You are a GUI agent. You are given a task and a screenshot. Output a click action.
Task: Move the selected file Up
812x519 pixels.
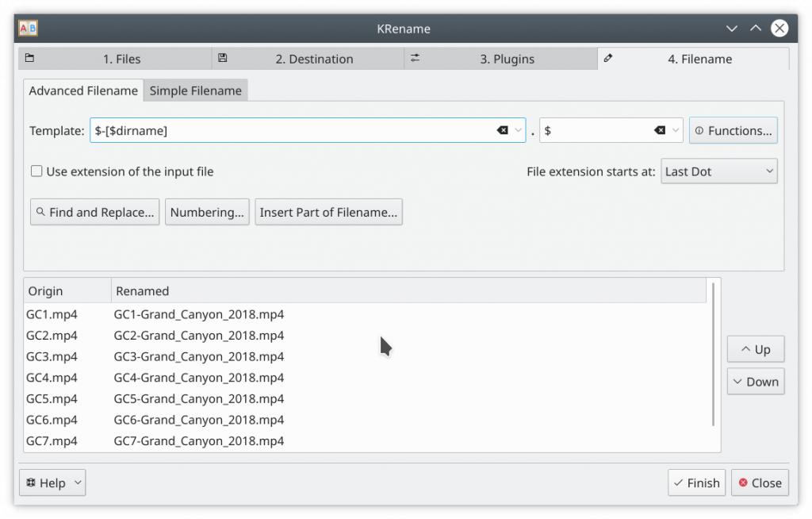pos(755,349)
